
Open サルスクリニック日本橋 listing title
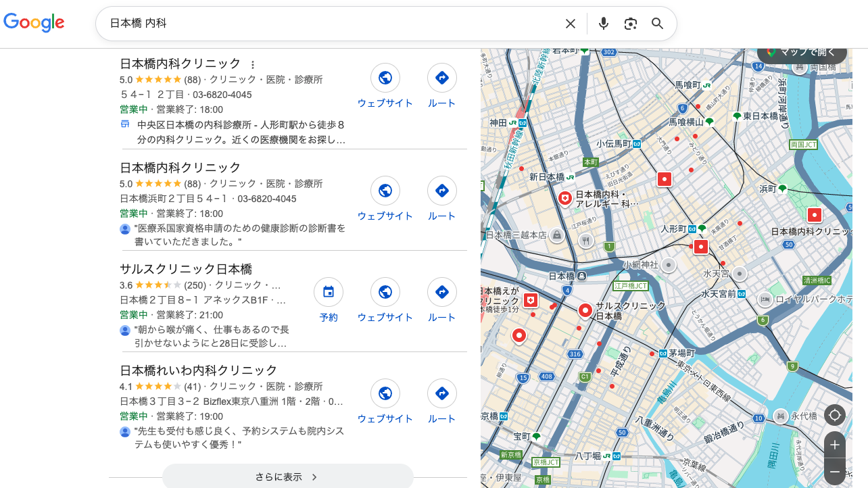(x=186, y=269)
